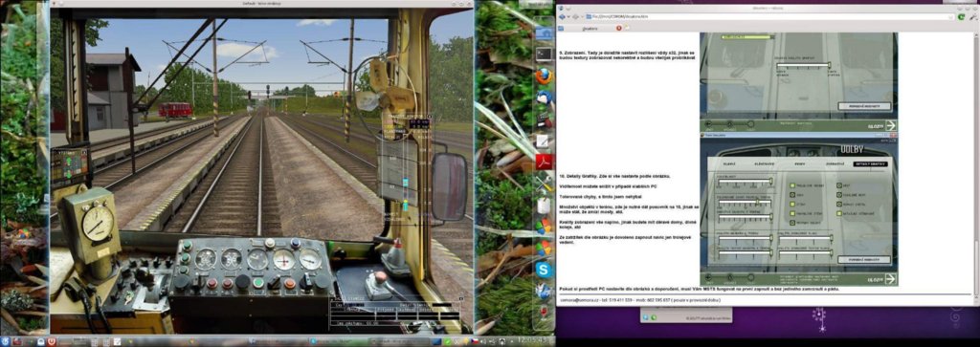The image size is (980, 347).
Task: Click the red power icon on the taskbar
Action: 52,342
